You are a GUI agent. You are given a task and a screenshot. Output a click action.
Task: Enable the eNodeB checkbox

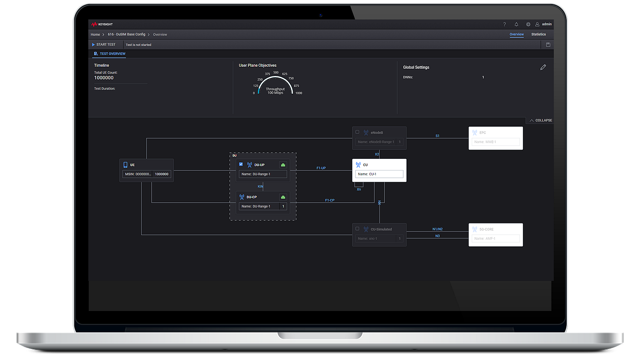pos(357,132)
